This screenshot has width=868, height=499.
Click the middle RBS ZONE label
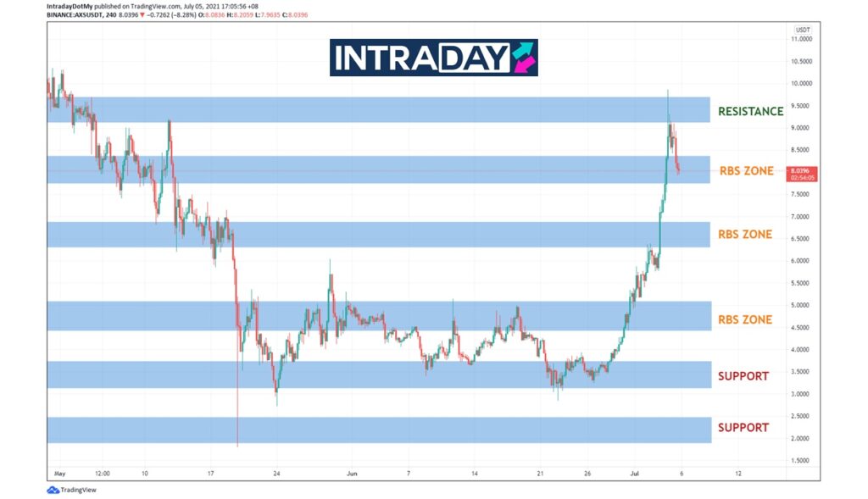pos(744,234)
